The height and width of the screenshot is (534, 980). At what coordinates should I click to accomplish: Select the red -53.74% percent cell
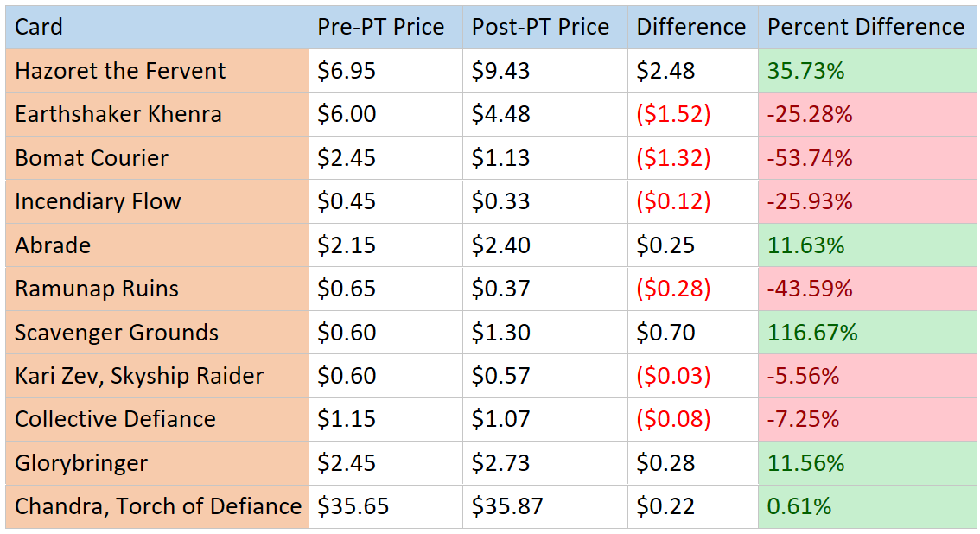pos(867,158)
